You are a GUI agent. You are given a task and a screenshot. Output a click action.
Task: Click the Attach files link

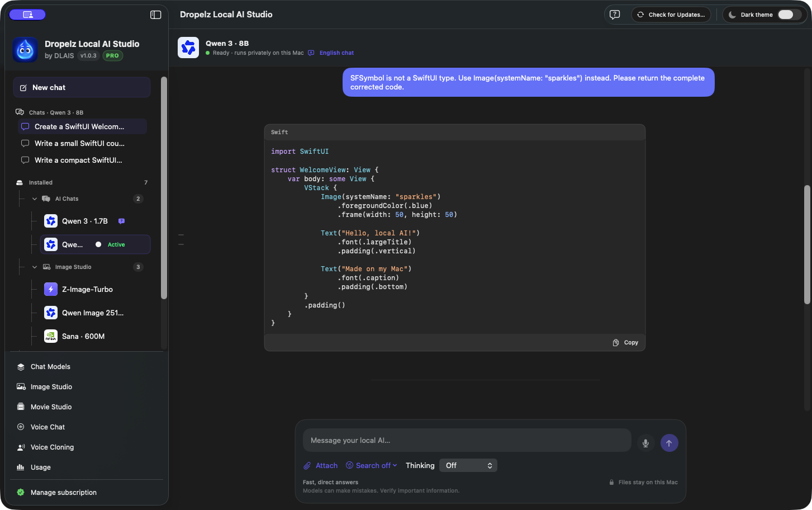(x=321, y=465)
